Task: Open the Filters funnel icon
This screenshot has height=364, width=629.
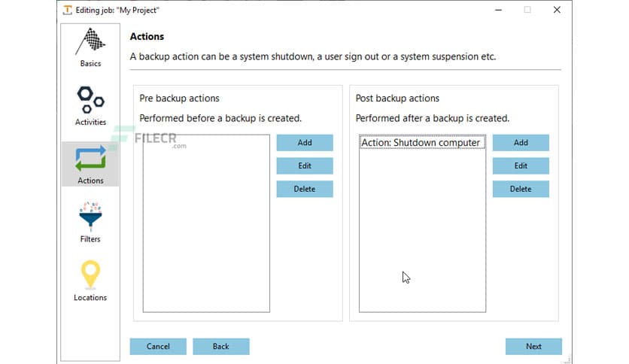Action: pos(90,216)
